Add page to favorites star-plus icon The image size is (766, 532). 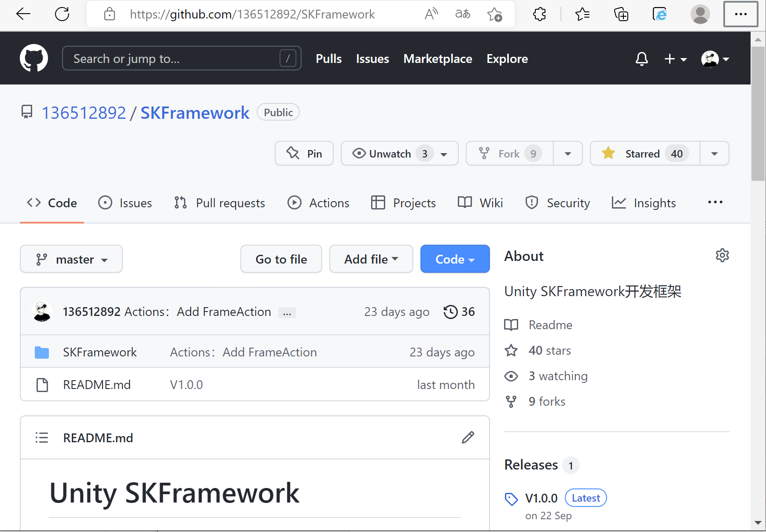point(495,15)
